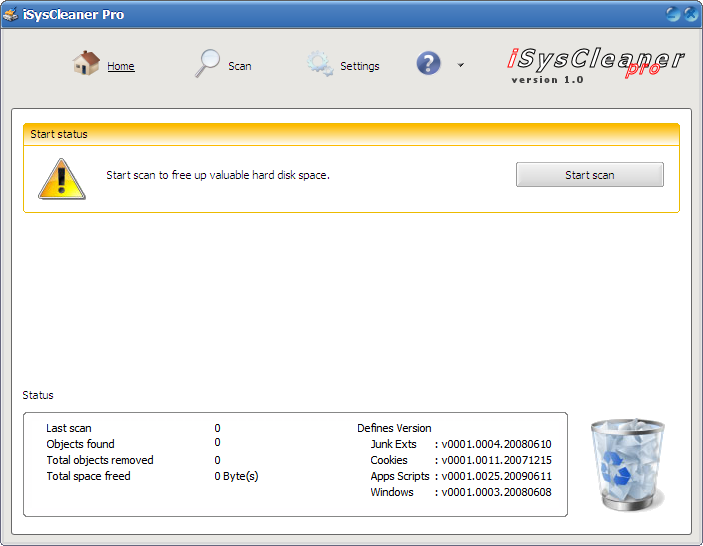This screenshot has width=703, height=546.
Task: Click the Scan magnifying glass icon
Action: pos(207,64)
